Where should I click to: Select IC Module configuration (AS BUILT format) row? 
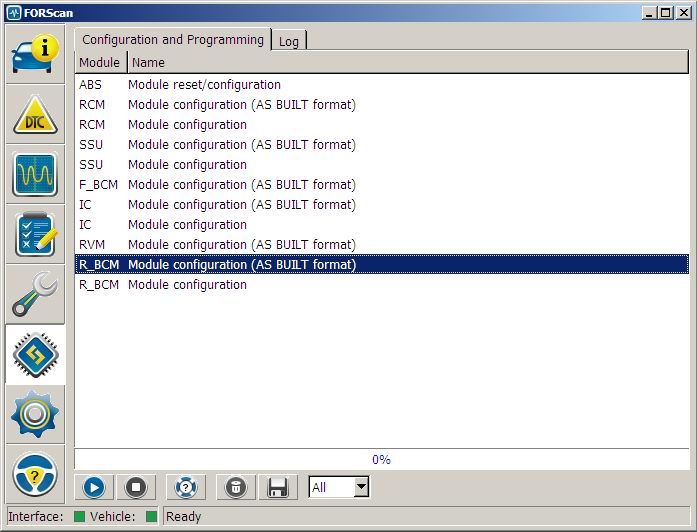[382, 204]
